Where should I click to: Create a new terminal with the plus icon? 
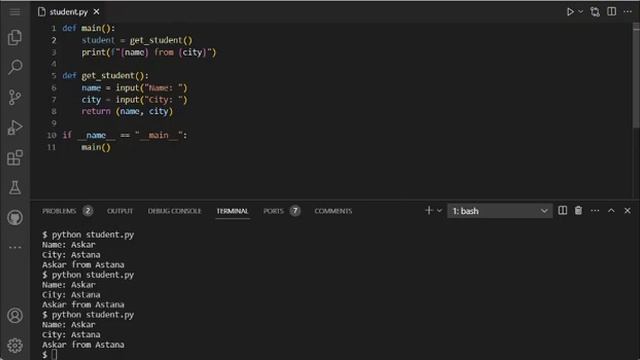429,211
